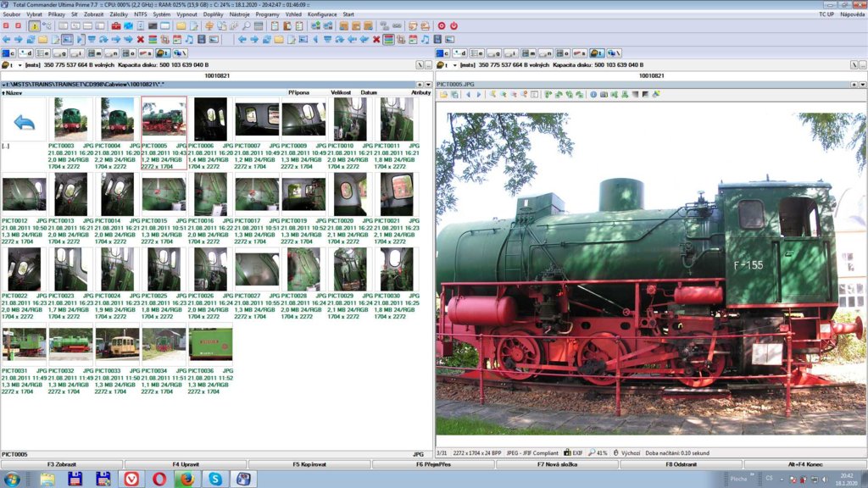Click the magnifier search icon in top toolbar
The height and width of the screenshot is (488, 868).
point(246,26)
